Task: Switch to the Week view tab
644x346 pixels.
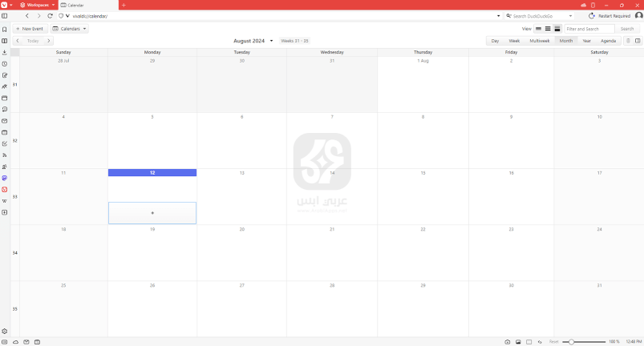Action: coord(514,41)
